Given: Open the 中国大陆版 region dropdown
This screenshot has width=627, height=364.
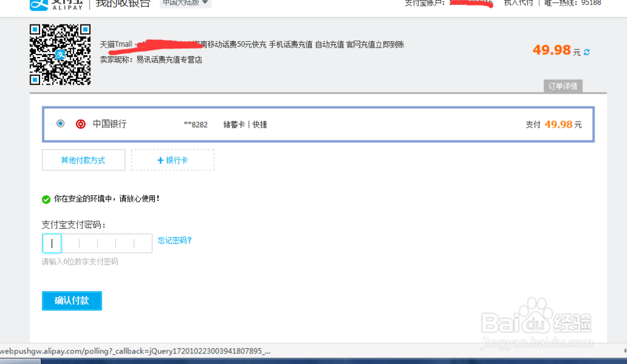Looking at the screenshot, I should (x=184, y=3).
